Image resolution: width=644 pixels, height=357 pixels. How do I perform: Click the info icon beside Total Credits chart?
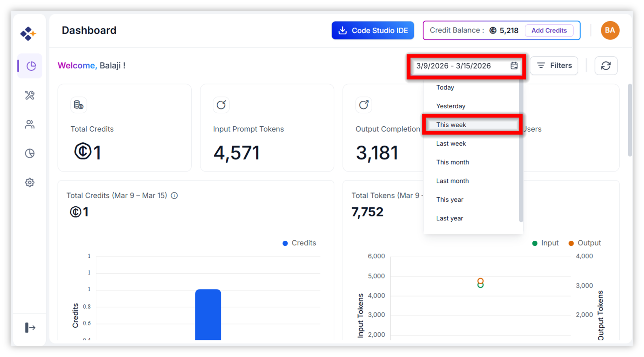coord(174,195)
